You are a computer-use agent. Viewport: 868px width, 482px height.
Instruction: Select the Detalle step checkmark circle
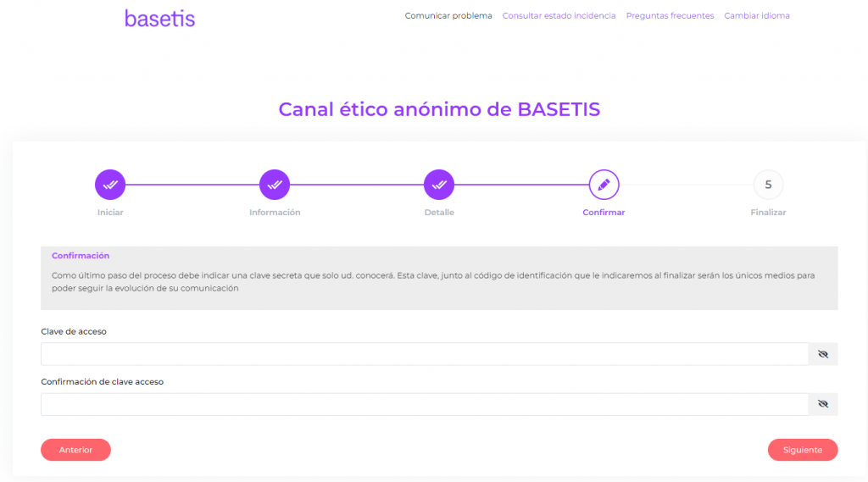click(x=439, y=185)
